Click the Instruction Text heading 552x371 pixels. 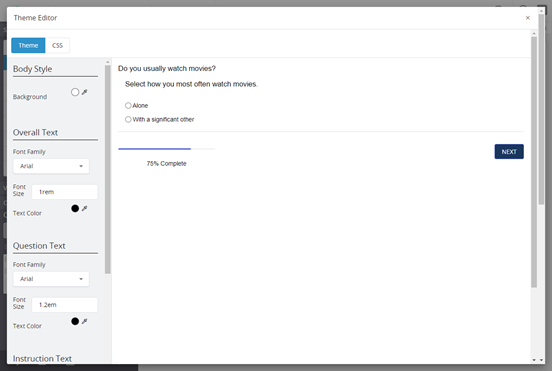pyautogui.click(x=42, y=358)
